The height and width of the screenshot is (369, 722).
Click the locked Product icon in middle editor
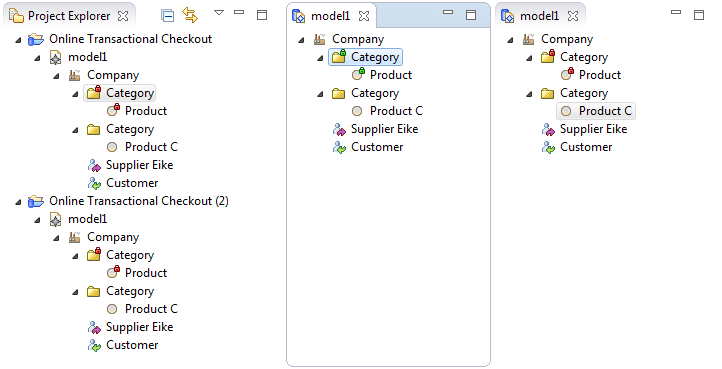(x=358, y=74)
